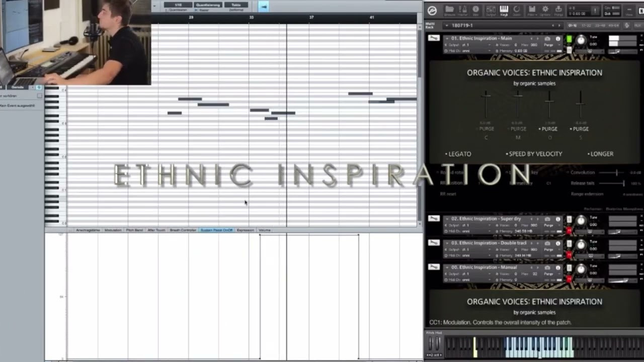Toggle the LEGATO option
Image resolution: width=644 pixels, height=362 pixels.
click(x=458, y=154)
